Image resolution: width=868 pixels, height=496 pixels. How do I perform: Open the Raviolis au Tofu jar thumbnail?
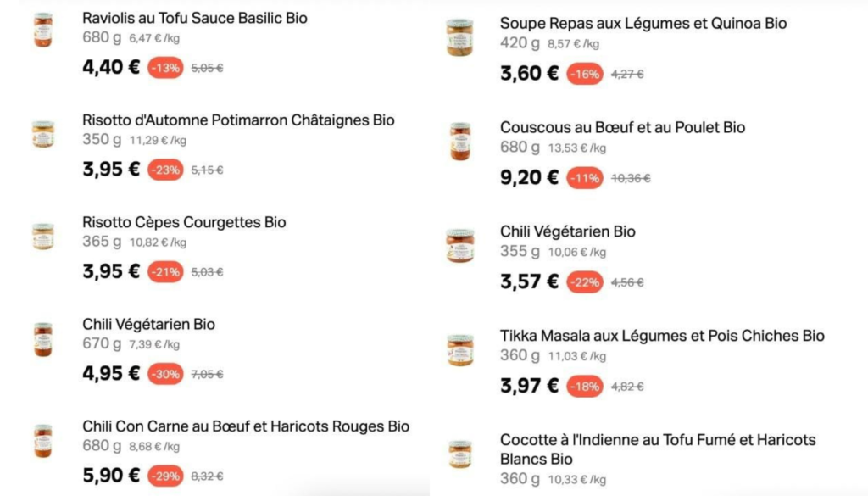tap(43, 30)
